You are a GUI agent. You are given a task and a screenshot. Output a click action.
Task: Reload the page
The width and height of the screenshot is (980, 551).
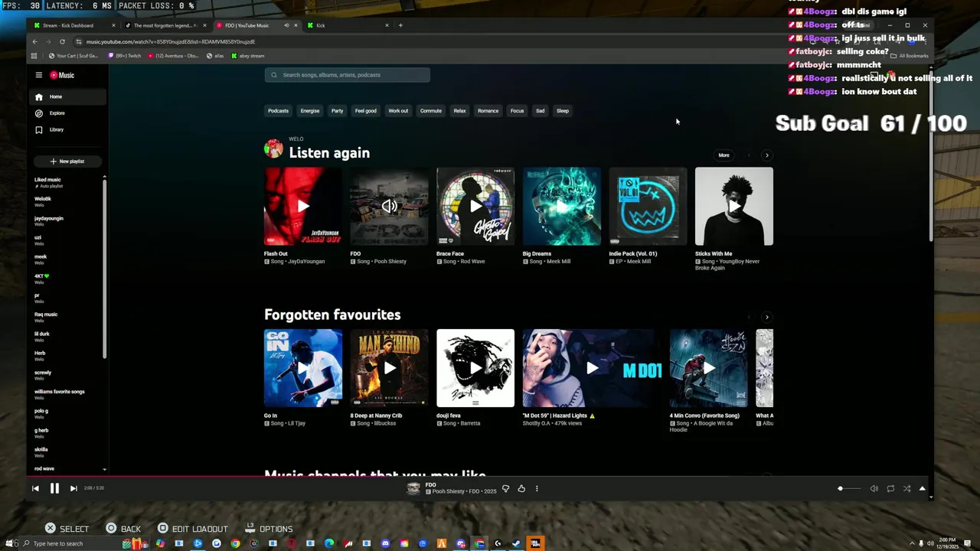[x=62, y=41]
